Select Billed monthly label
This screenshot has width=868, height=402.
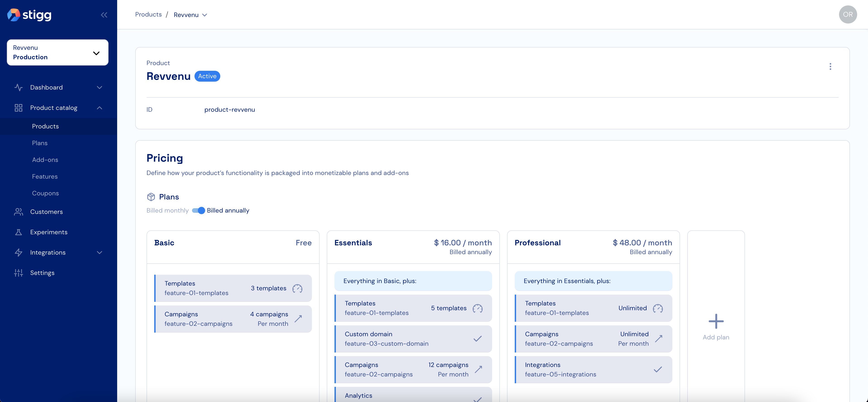tap(167, 210)
